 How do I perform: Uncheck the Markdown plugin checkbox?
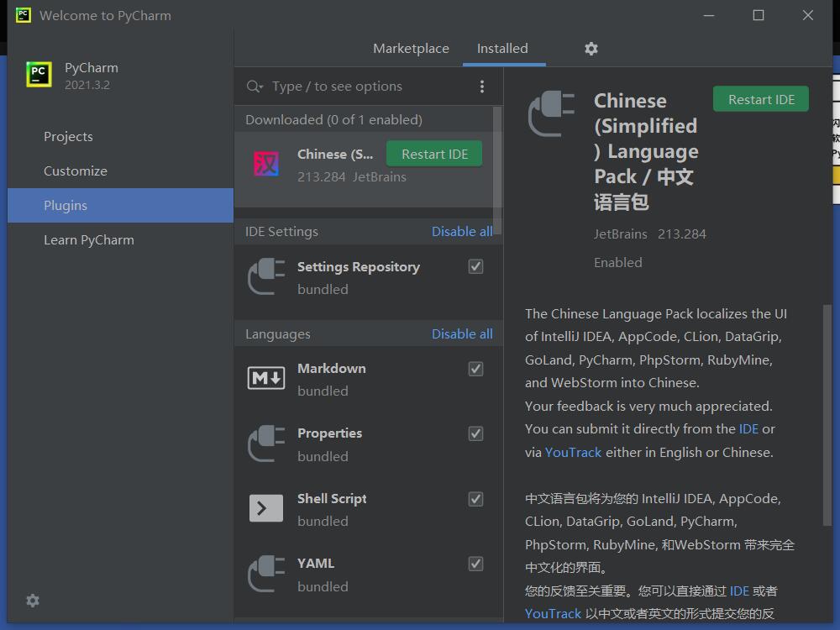pyautogui.click(x=475, y=369)
